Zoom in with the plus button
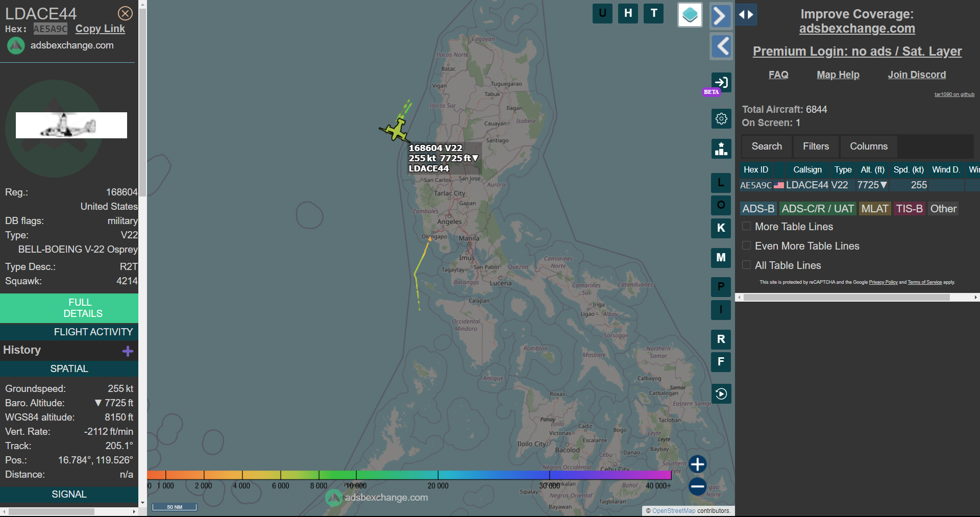The image size is (980, 517). [x=697, y=464]
